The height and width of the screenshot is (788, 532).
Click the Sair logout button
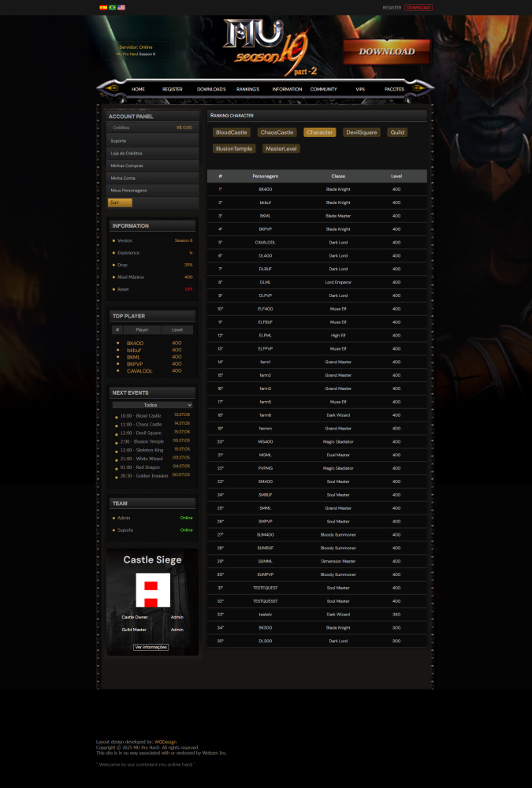120,203
